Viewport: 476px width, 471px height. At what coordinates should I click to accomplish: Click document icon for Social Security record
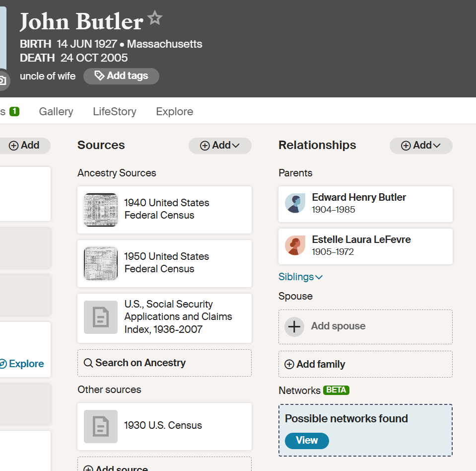(x=101, y=317)
